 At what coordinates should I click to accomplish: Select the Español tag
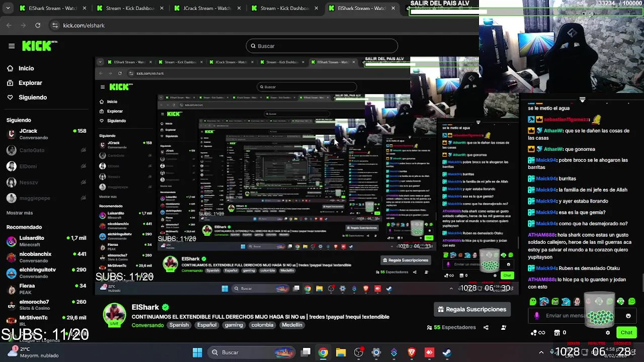pos(206,325)
